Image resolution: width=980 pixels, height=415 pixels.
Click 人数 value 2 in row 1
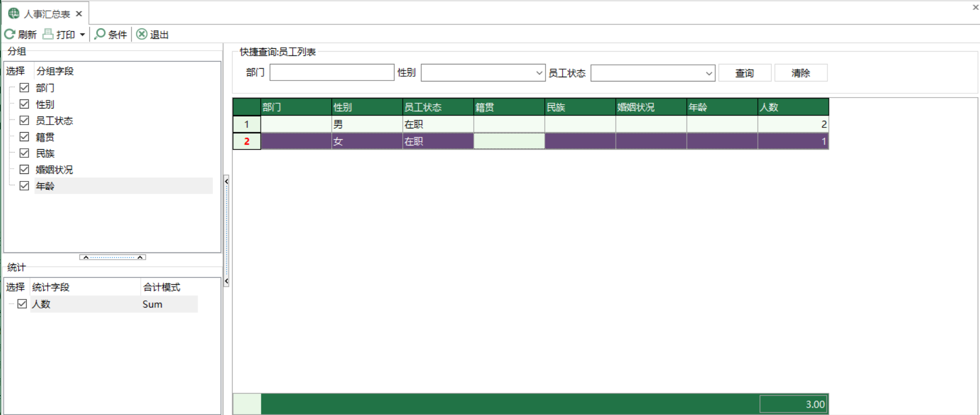(793, 124)
